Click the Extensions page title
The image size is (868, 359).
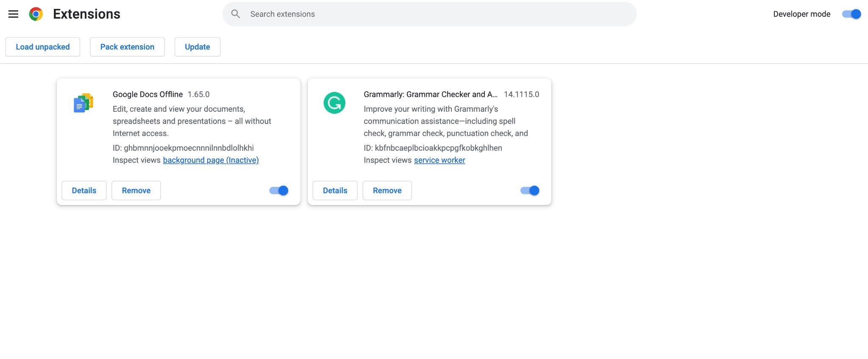(86, 14)
